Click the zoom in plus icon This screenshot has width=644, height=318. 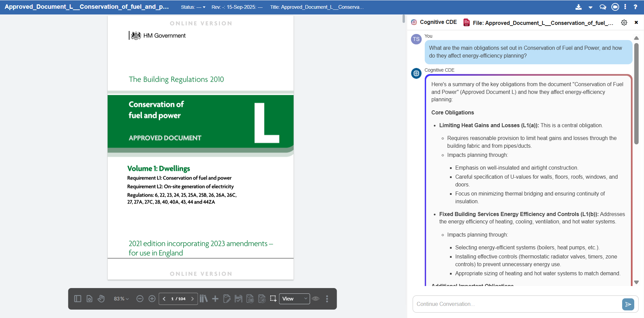[152, 299]
